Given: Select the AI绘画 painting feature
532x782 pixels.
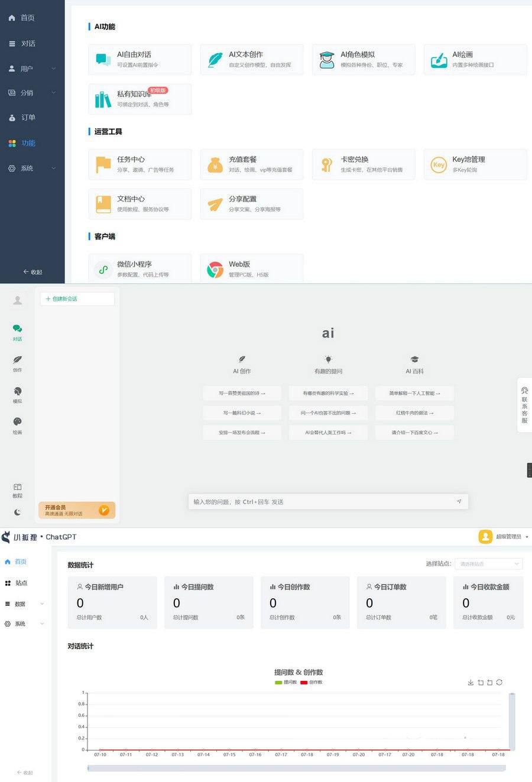Looking at the screenshot, I should click(475, 59).
